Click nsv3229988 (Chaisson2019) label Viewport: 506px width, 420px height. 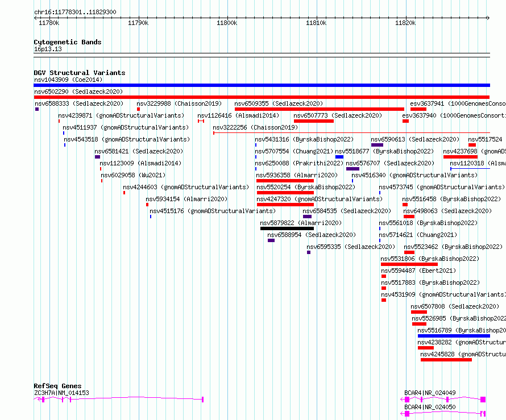click(x=179, y=103)
